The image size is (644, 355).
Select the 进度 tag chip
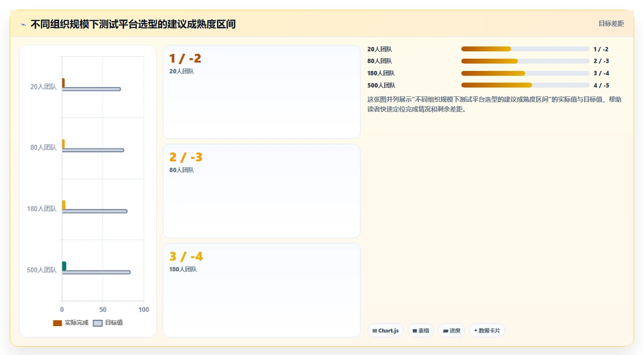click(451, 331)
